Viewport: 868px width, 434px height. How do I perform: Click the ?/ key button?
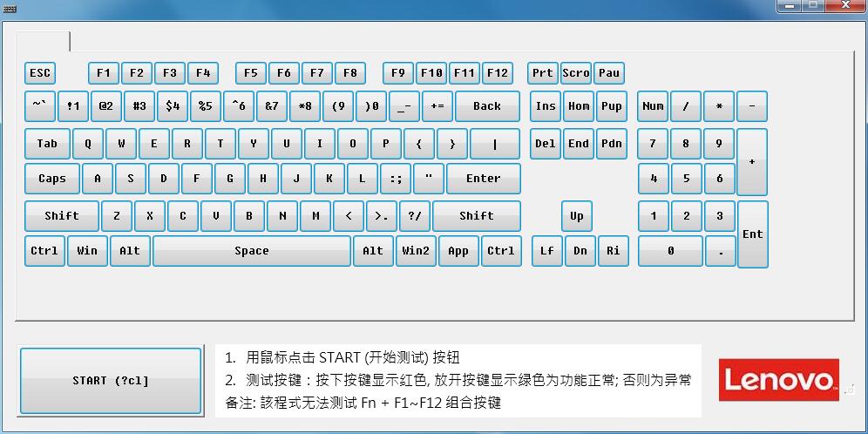pos(415,216)
